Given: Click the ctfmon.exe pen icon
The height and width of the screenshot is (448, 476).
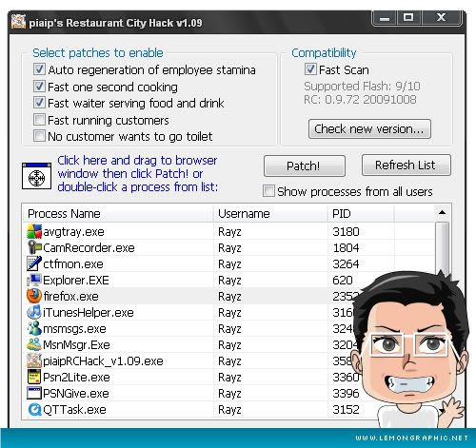Looking at the screenshot, I should [x=34, y=263].
